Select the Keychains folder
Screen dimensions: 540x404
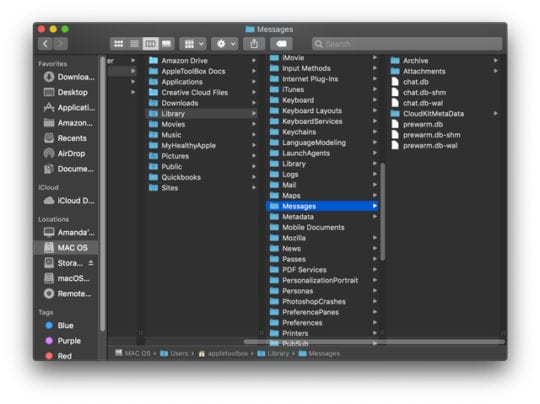pyautogui.click(x=323, y=132)
